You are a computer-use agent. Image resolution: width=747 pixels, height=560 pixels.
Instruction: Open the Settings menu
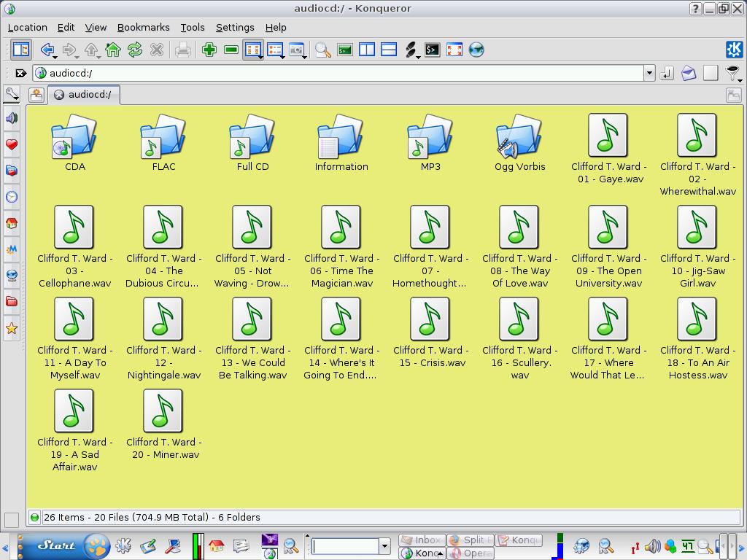click(235, 27)
